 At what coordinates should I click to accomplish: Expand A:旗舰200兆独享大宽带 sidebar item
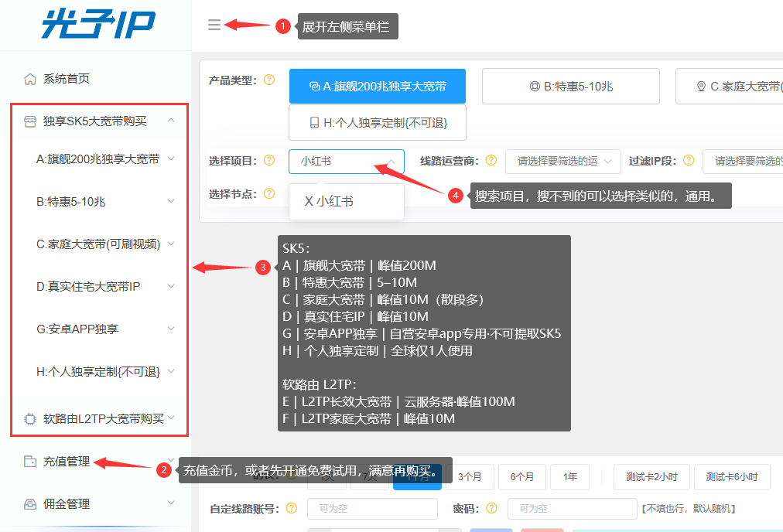click(x=171, y=159)
